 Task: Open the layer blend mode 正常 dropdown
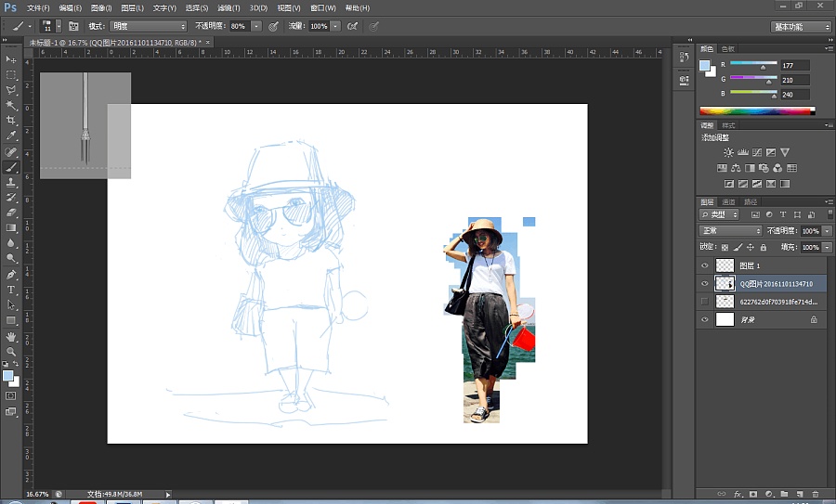[x=731, y=231]
